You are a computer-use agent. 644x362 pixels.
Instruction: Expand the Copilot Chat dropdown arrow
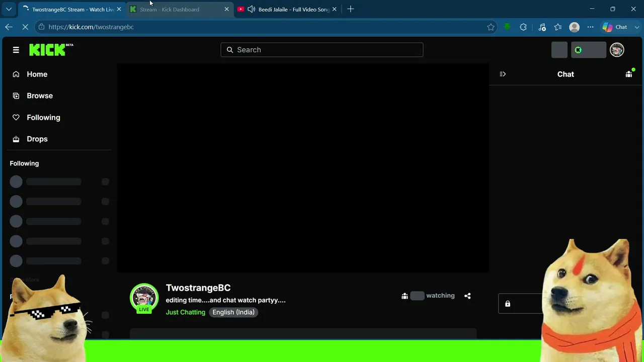tap(636, 27)
